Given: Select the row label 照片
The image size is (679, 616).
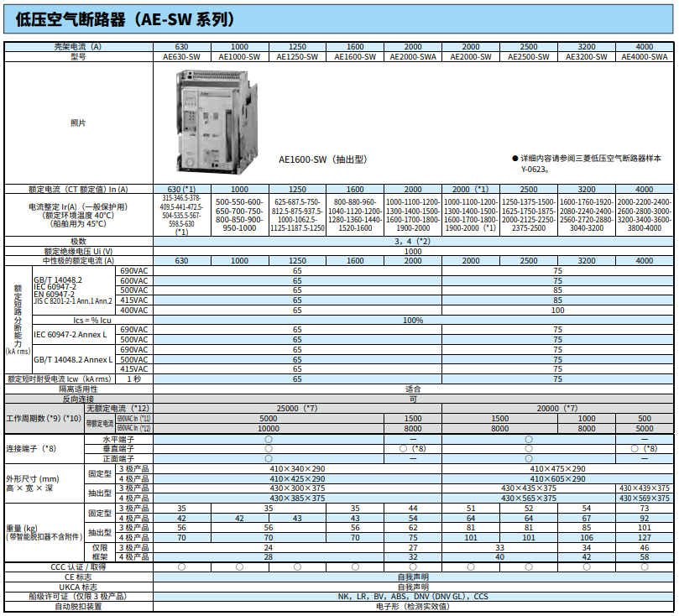Looking at the screenshot, I should [x=78, y=123].
